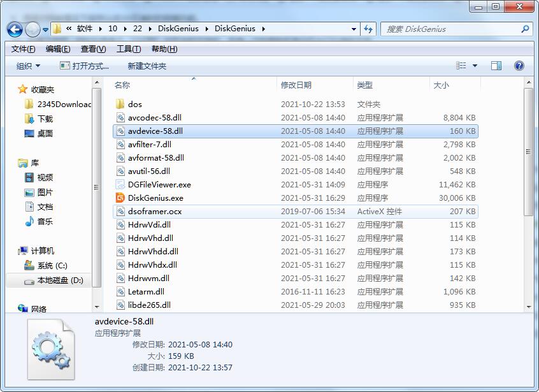Click the navigation pane scroll down arrow
539x392 pixels.
click(x=97, y=307)
